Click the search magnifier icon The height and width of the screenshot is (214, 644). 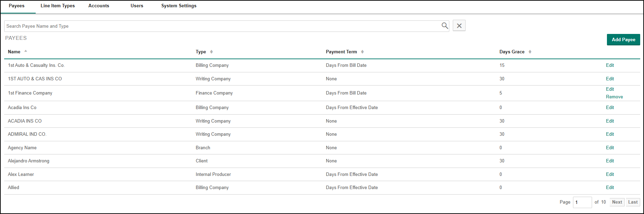(445, 26)
